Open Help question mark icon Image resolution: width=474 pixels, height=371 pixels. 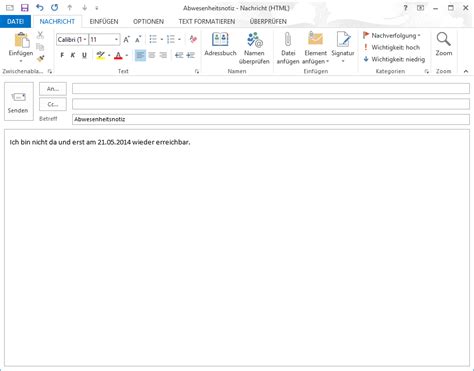click(405, 8)
